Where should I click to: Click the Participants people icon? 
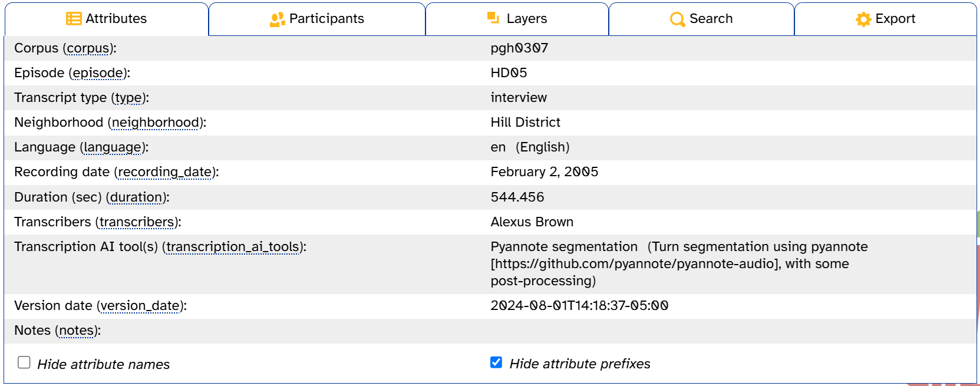[x=277, y=19]
